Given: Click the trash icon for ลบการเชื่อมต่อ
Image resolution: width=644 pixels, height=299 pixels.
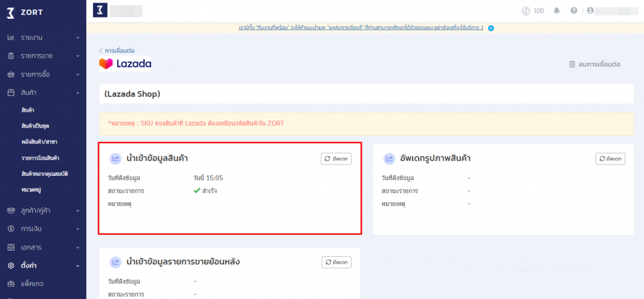Looking at the screenshot, I should [572, 65].
